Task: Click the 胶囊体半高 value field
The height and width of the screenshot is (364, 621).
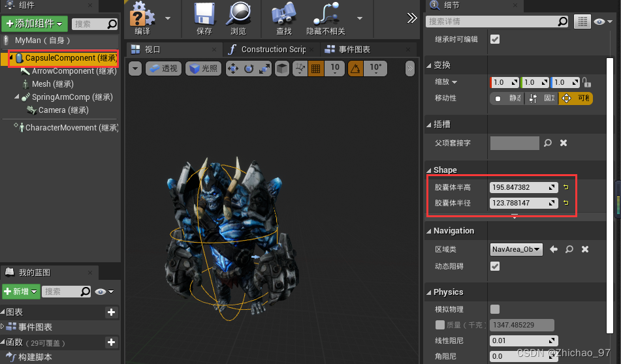Action: [x=524, y=187]
